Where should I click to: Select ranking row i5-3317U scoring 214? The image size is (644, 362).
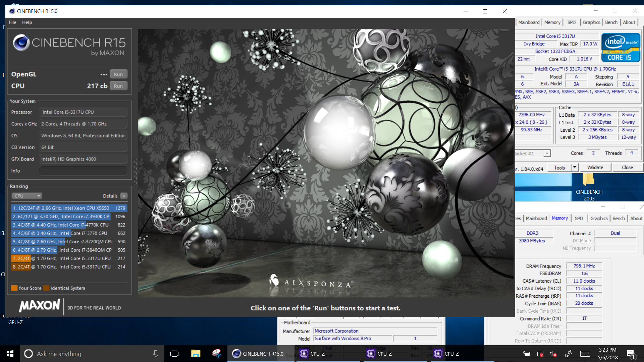[69, 267]
